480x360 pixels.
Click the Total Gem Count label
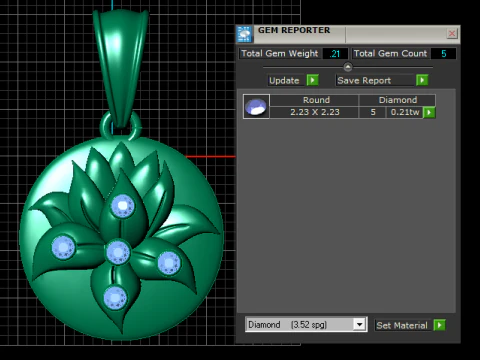[x=390, y=54]
